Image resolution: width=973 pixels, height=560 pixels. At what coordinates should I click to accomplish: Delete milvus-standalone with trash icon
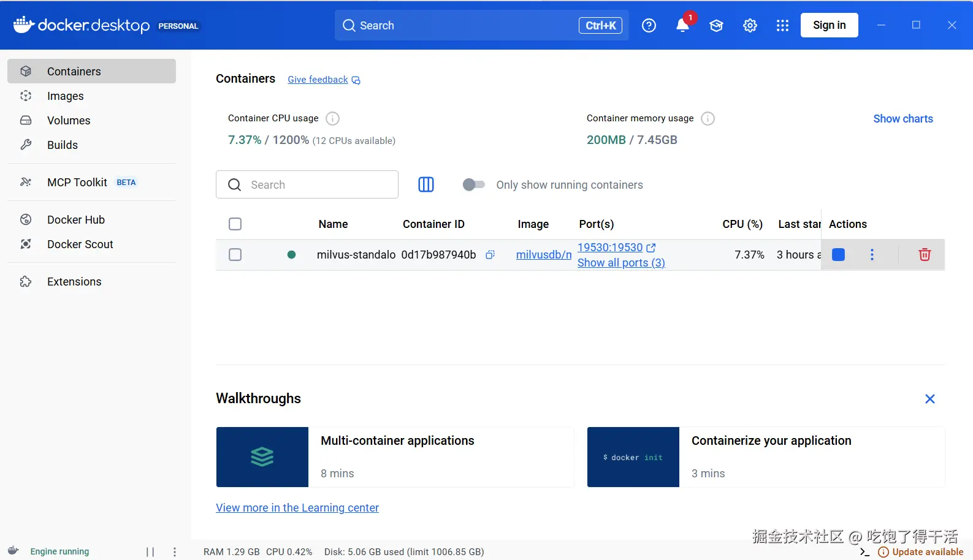click(925, 254)
